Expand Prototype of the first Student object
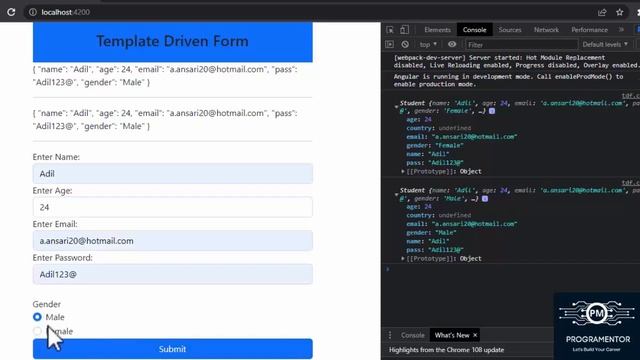640x360 pixels. tap(403, 171)
